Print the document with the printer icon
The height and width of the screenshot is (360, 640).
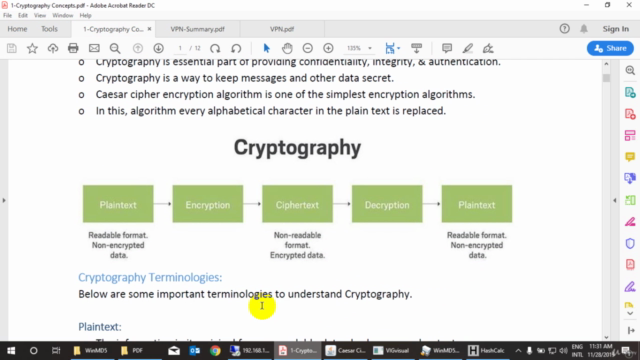coord(73,49)
